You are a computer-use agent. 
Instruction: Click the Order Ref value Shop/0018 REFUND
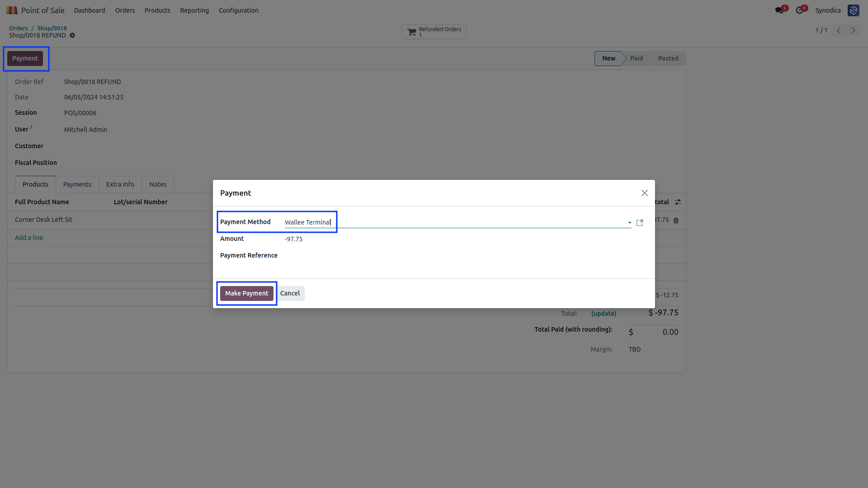tap(92, 82)
